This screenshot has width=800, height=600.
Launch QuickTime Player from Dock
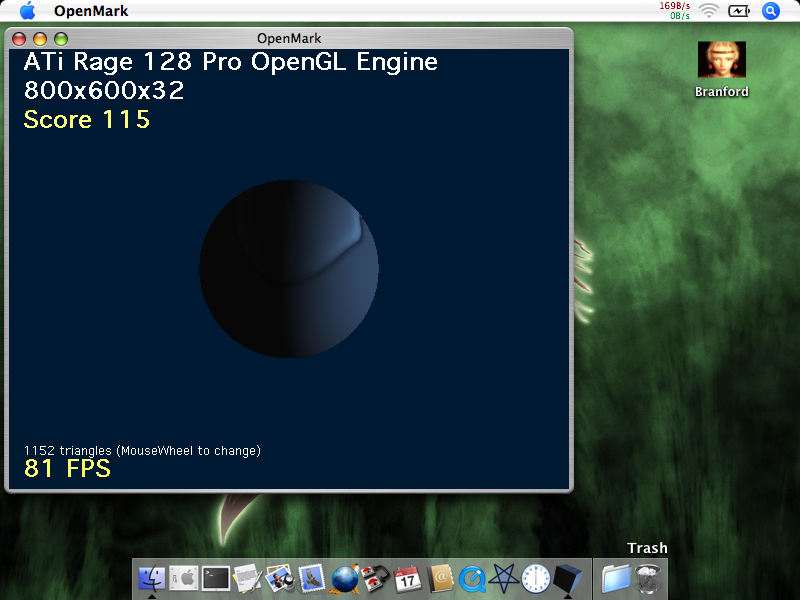tap(472, 579)
